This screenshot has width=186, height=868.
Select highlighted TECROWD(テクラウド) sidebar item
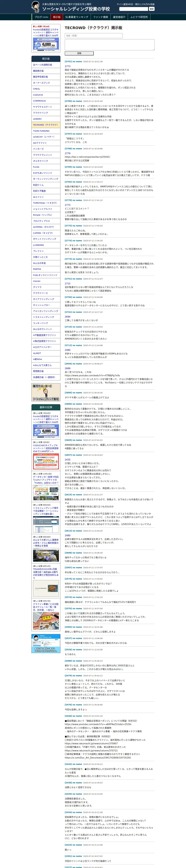(46, 125)
